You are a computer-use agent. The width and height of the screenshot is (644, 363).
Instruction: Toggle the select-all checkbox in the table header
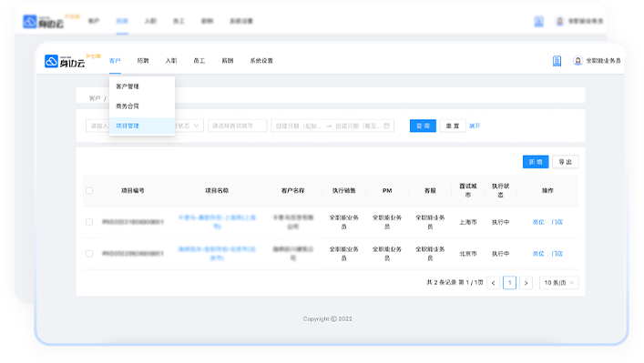coord(89,190)
